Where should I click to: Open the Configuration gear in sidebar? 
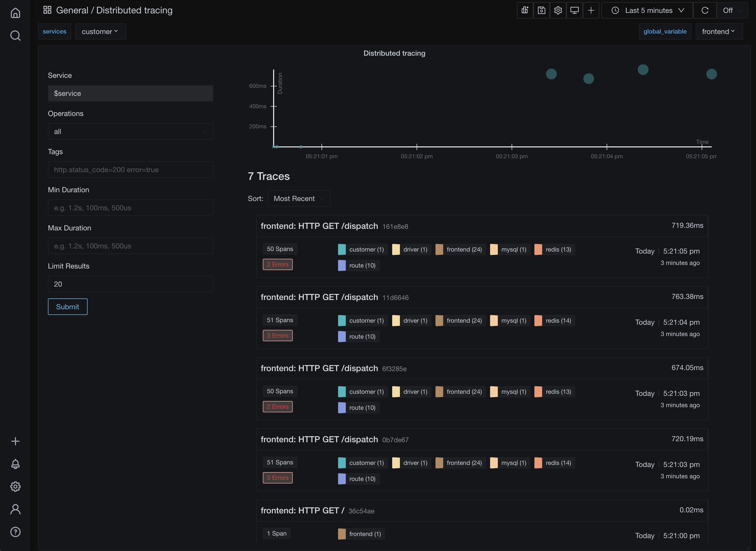15,487
